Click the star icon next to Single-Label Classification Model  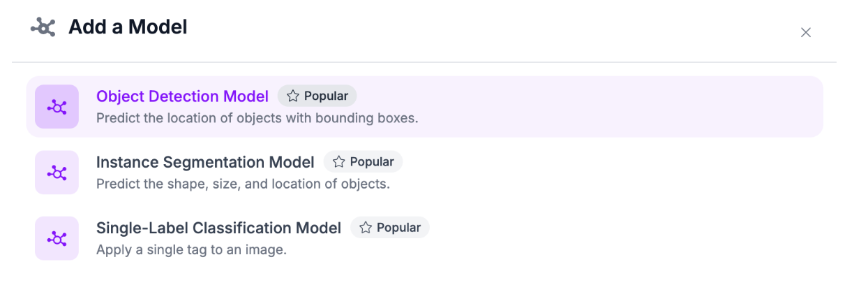(366, 228)
